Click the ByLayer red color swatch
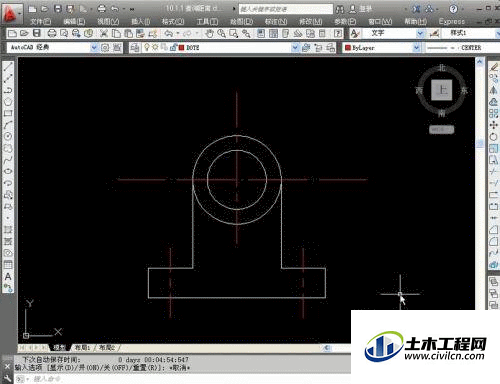Screen dimensions: 500x384 tap(348, 48)
